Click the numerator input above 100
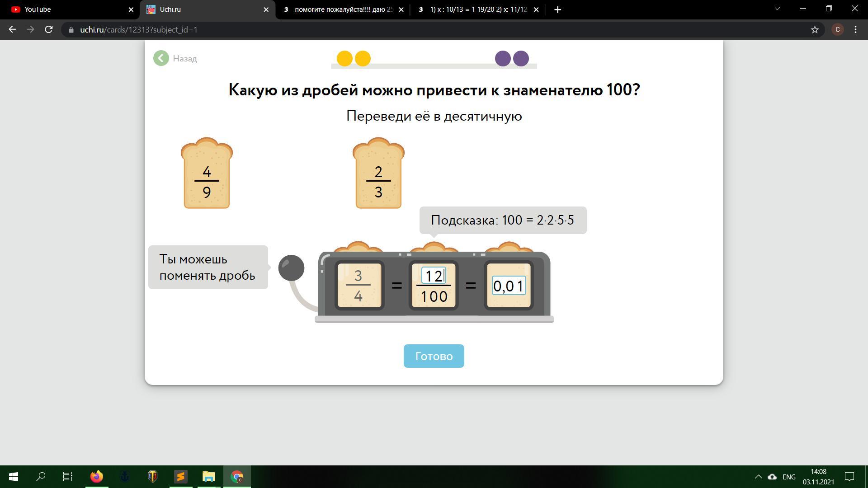This screenshot has height=488, width=868. point(434,276)
